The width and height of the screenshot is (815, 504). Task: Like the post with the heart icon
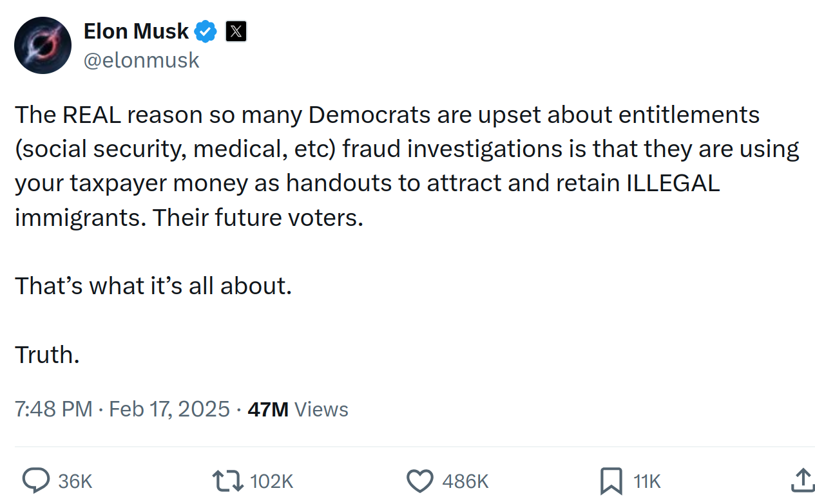coord(421,481)
